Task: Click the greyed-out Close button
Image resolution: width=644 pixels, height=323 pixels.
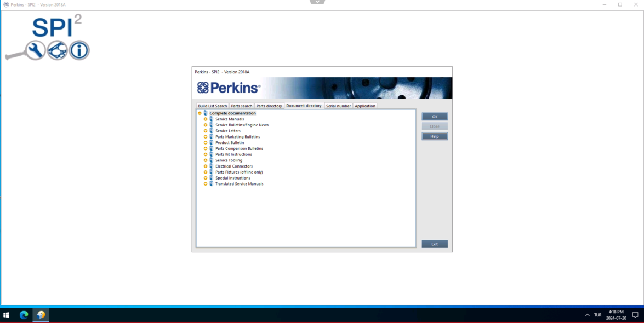Action: [435, 126]
